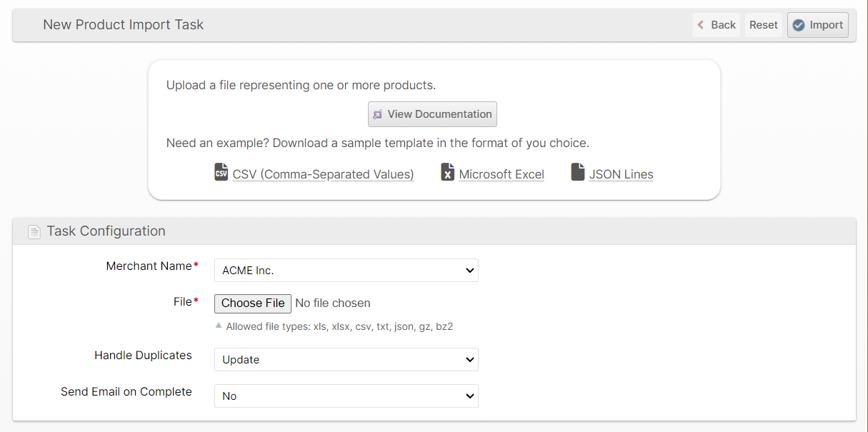Click the checkmark icon on the Import button
Screen dimensions: 868x432
click(x=798, y=25)
